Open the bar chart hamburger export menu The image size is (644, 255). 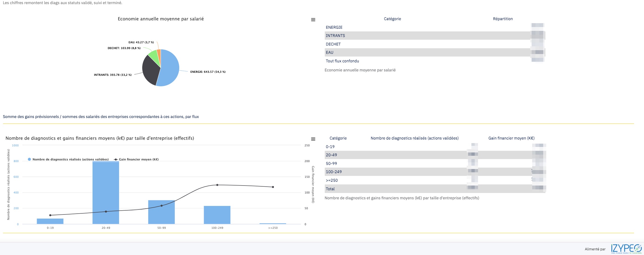pos(313,139)
